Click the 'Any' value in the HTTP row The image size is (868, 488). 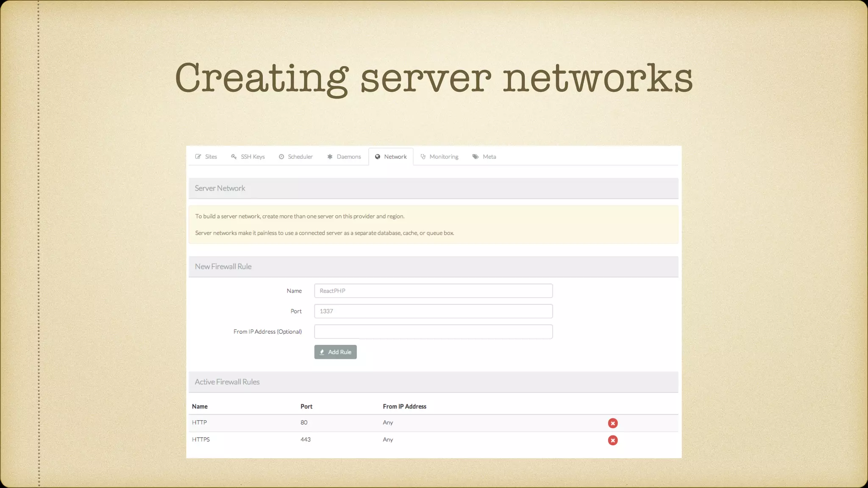(388, 423)
